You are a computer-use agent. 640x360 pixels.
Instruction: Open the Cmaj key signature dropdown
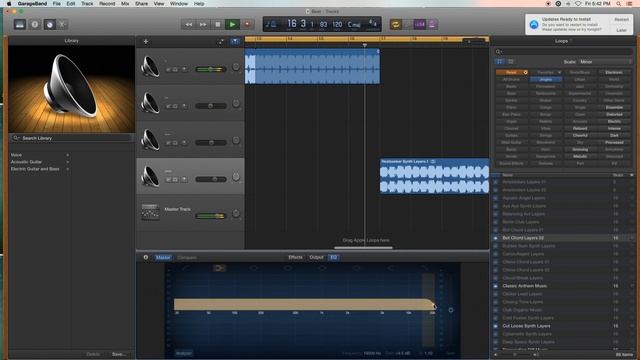coord(354,24)
